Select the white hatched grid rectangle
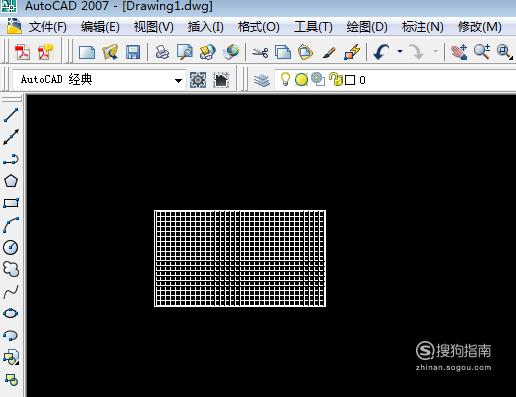Screen dimensions: 516x397 (x=240, y=258)
